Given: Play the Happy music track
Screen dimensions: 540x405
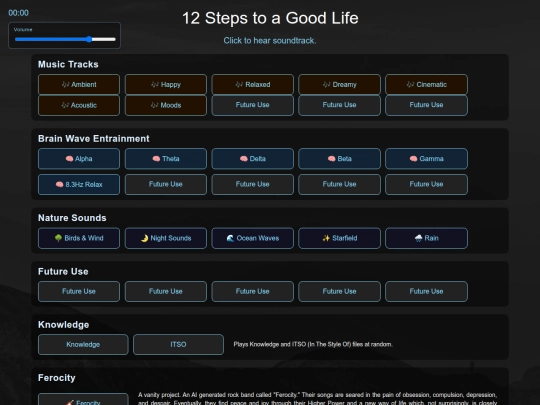Looking at the screenshot, I should point(166,84).
